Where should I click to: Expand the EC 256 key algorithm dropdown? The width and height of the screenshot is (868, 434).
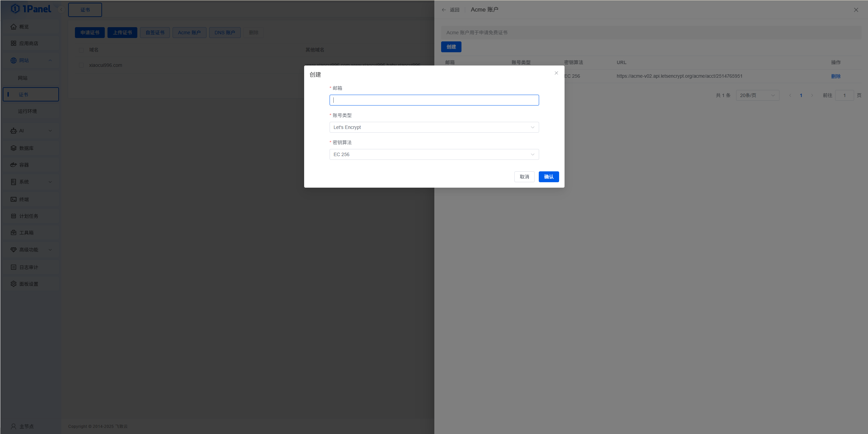click(x=434, y=154)
